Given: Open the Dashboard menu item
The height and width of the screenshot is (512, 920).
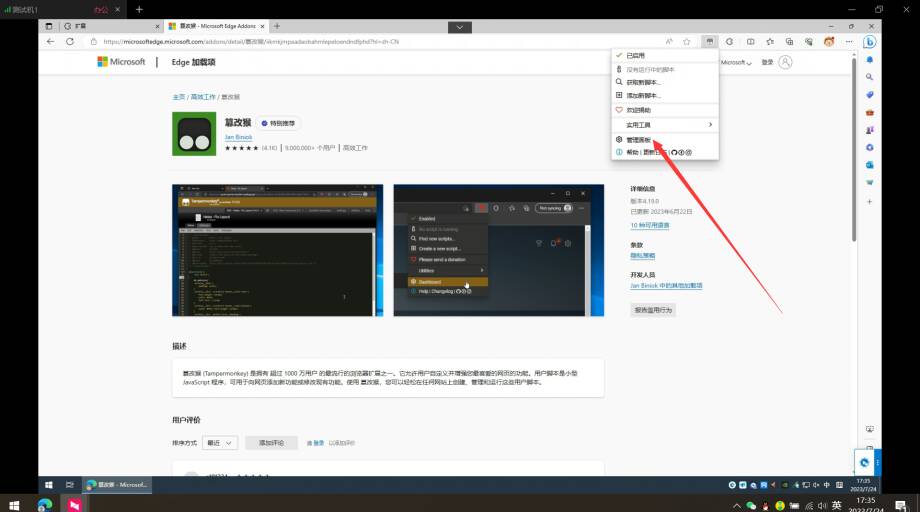Looking at the screenshot, I should [x=665, y=140].
